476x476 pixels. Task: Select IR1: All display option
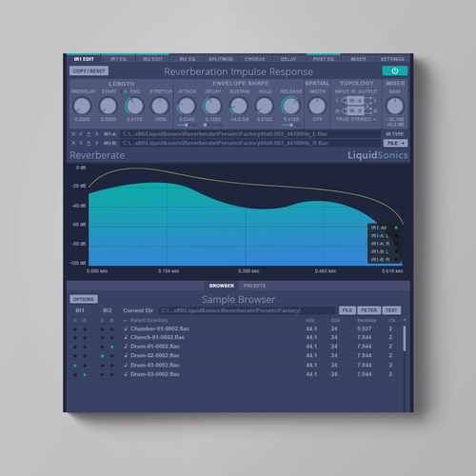click(385, 228)
